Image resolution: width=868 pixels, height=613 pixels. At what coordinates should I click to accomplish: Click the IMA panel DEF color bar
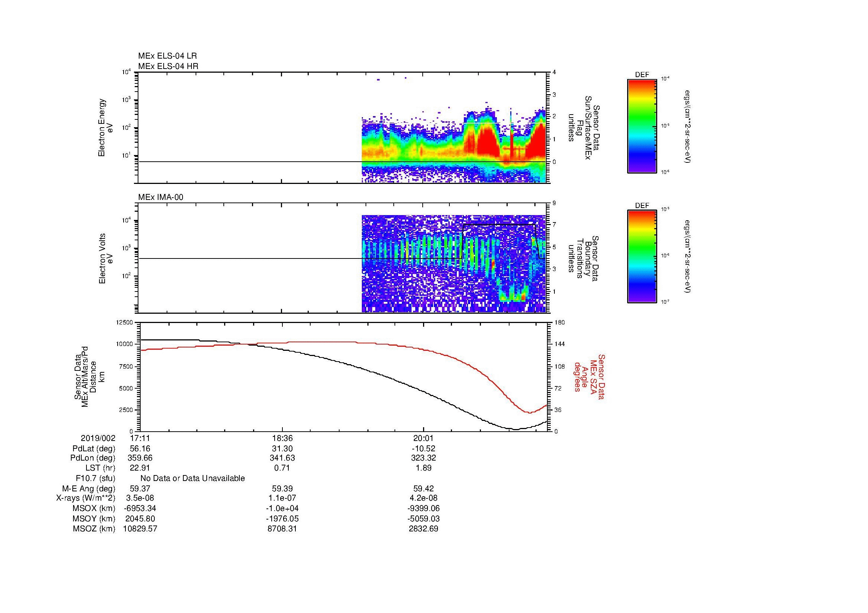click(x=642, y=257)
